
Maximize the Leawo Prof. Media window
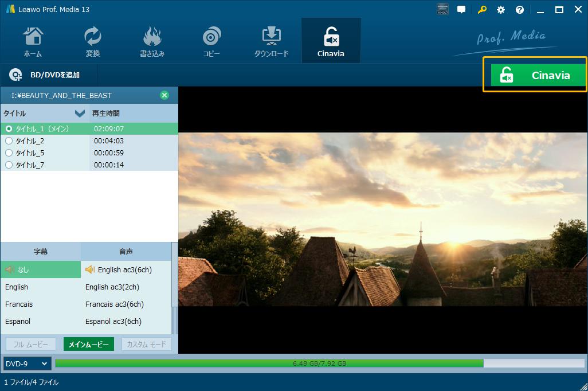tap(559, 10)
